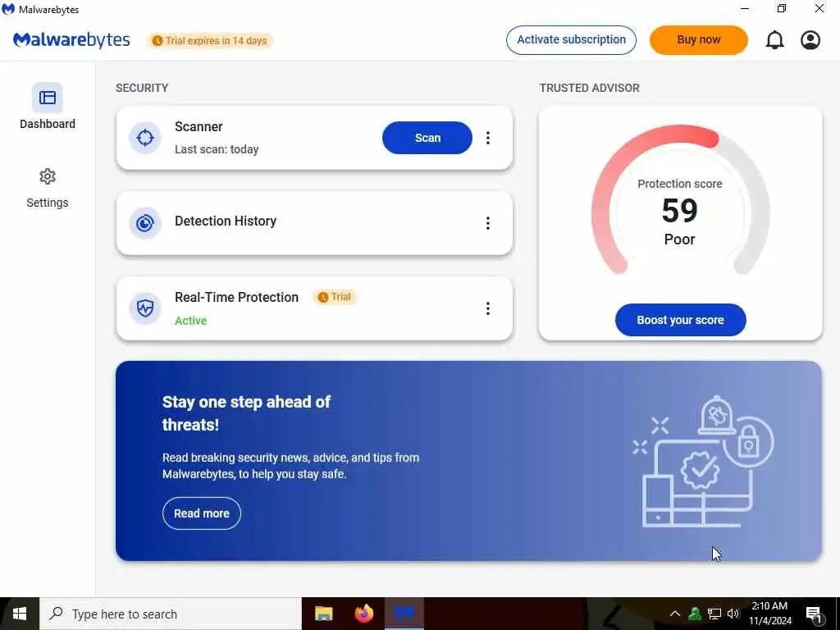Select the Settings label in sidebar
The width and height of the screenshot is (840, 630).
47,203
